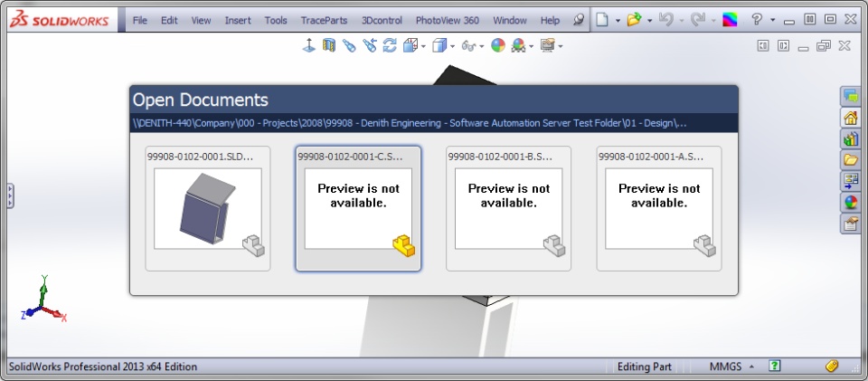Expand the Apply Scene dropdown arrow

point(532,46)
